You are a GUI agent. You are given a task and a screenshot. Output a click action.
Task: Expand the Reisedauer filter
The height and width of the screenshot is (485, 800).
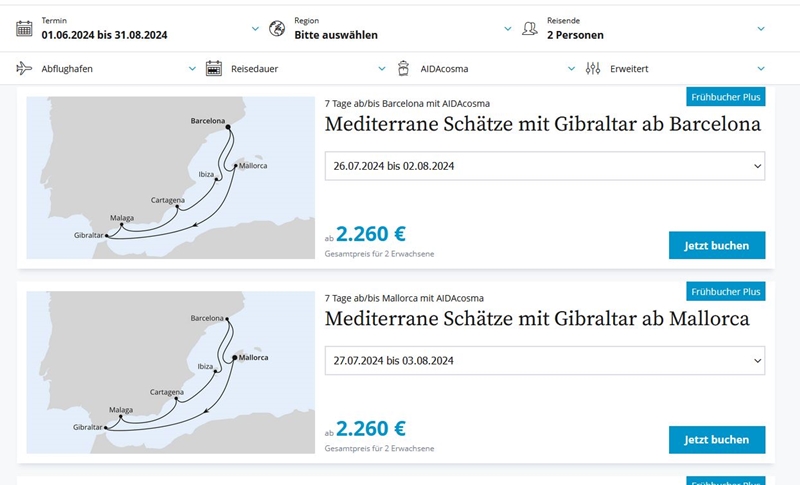[382, 68]
